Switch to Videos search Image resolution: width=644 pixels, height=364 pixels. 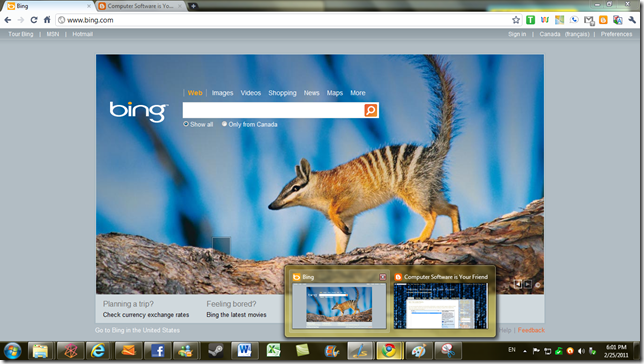coord(251,93)
